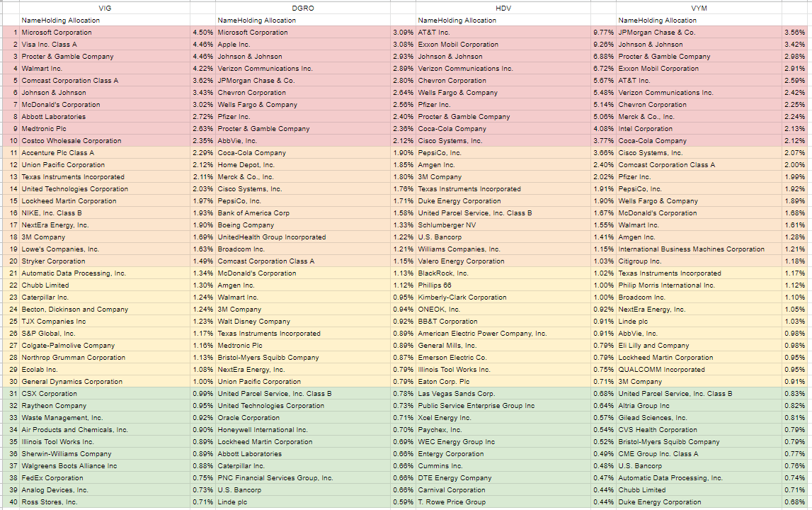Screen dimensions: 812x510
Task: Select the DGRO column header cell
Action: (x=302, y=8)
